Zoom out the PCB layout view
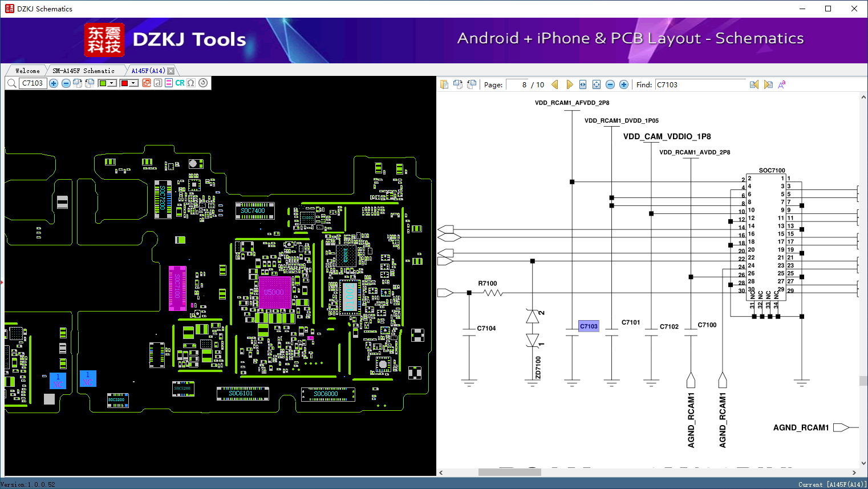This screenshot has width=868, height=489. click(66, 83)
